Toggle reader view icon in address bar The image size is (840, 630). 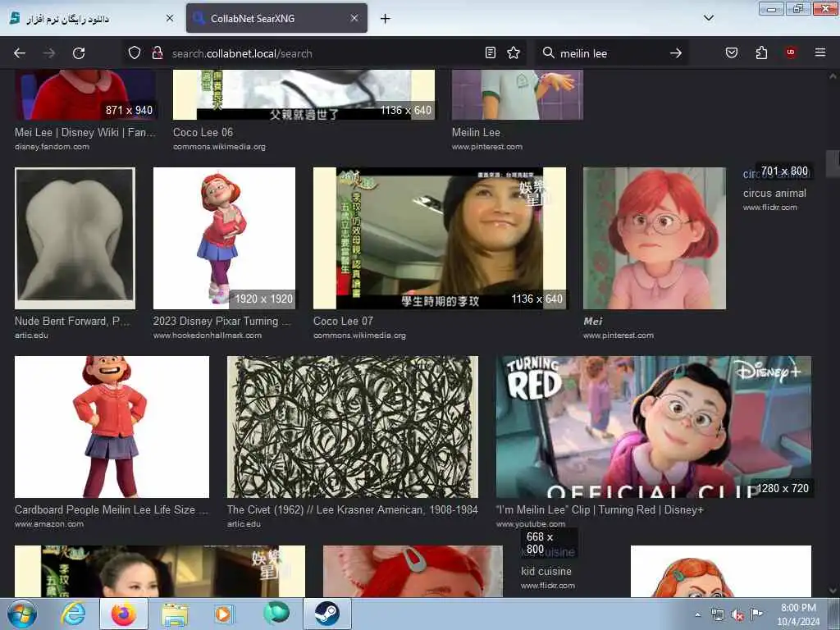click(491, 52)
